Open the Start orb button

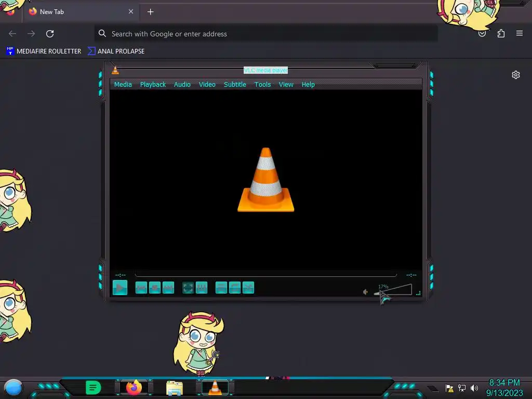click(14, 388)
